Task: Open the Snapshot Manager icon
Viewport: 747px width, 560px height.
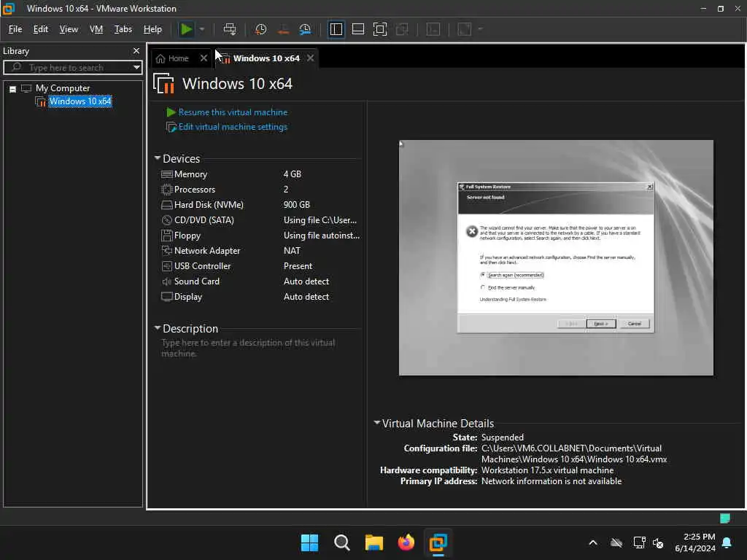Action: pyautogui.click(x=305, y=29)
